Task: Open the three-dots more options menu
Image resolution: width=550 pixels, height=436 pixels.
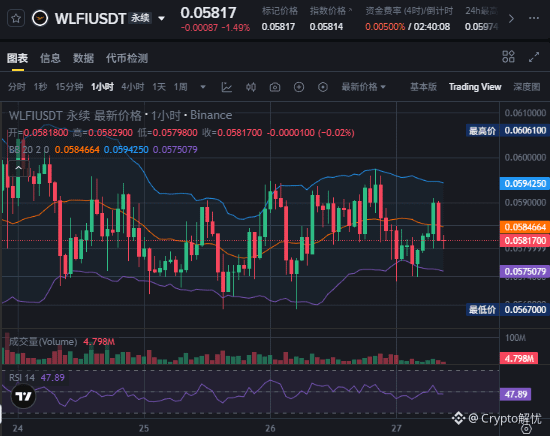Action: click(534, 18)
